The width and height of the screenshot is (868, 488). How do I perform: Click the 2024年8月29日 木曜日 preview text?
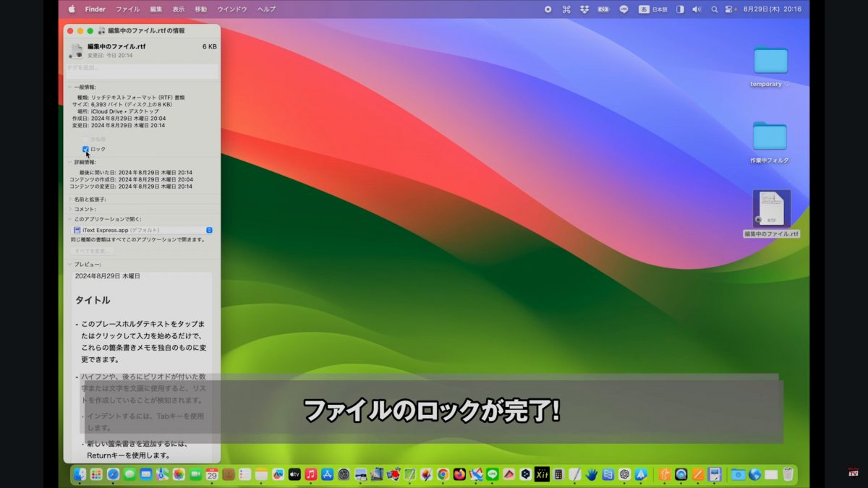point(108,276)
